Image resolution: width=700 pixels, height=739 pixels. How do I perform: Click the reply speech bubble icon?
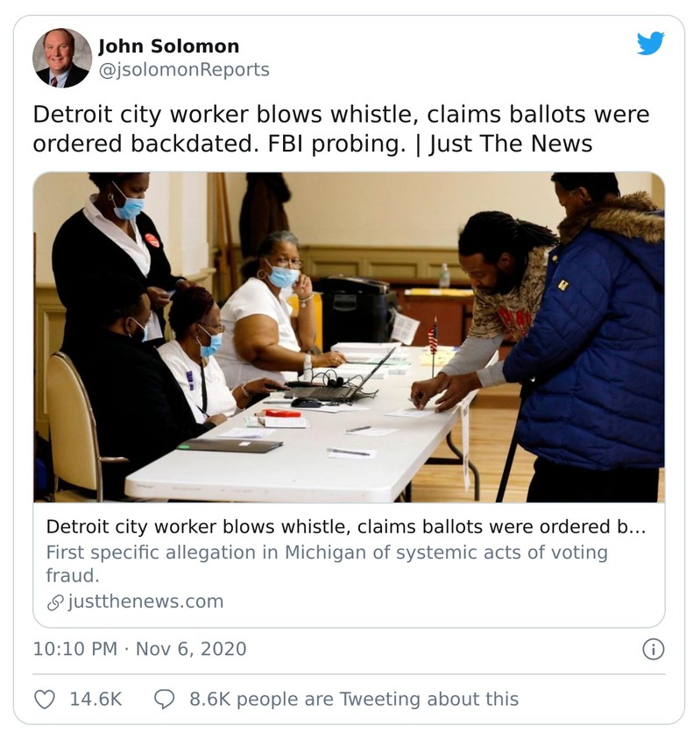[x=165, y=699]
